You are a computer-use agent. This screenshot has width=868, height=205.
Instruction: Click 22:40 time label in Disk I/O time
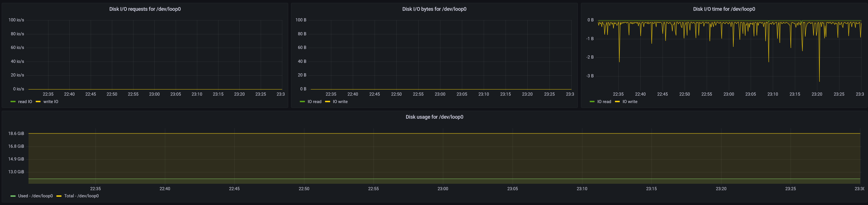640,94
